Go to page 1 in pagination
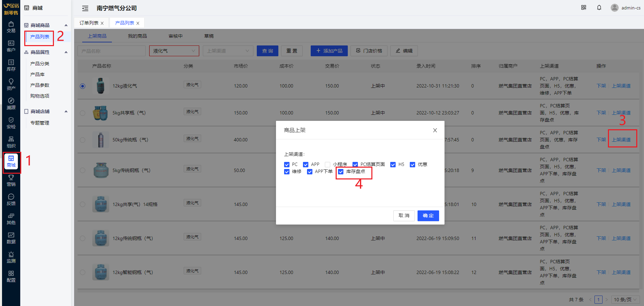 [x=599, y=300]
